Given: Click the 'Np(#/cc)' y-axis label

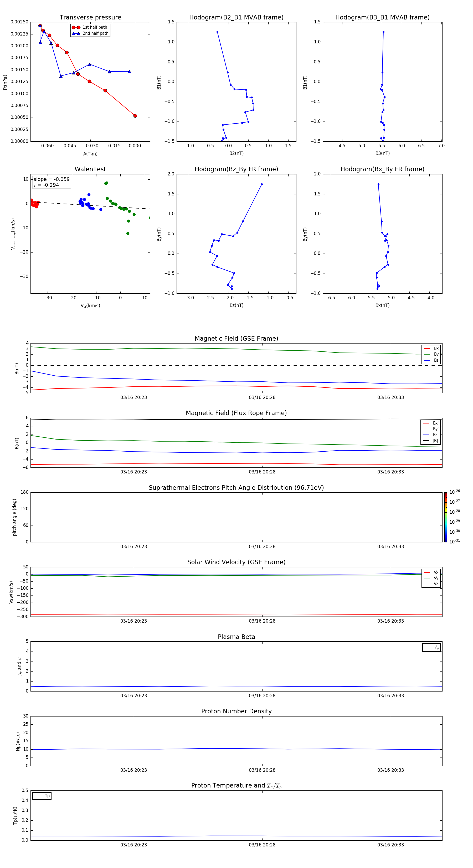Looking at the screenshot, I should pos(18,741).
